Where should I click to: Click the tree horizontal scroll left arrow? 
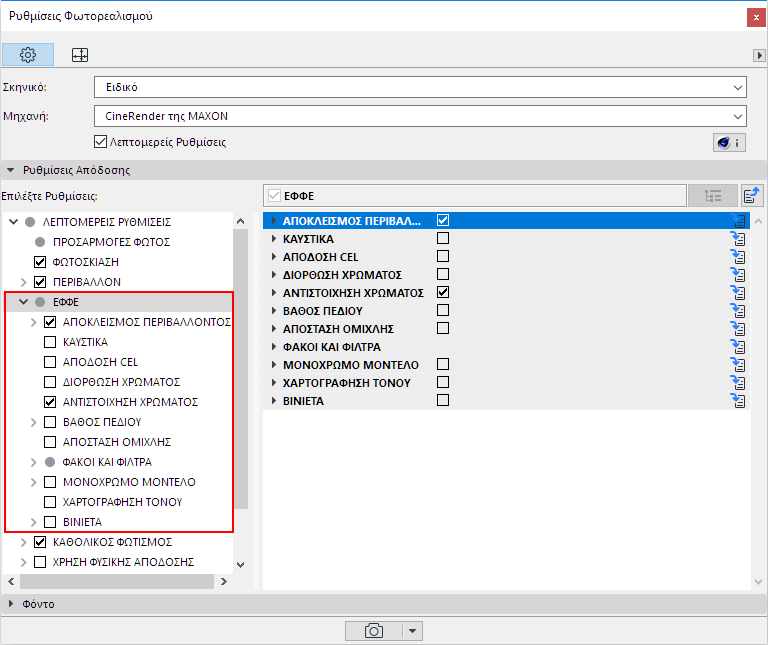pyautogui.click(x=11, y=581)
